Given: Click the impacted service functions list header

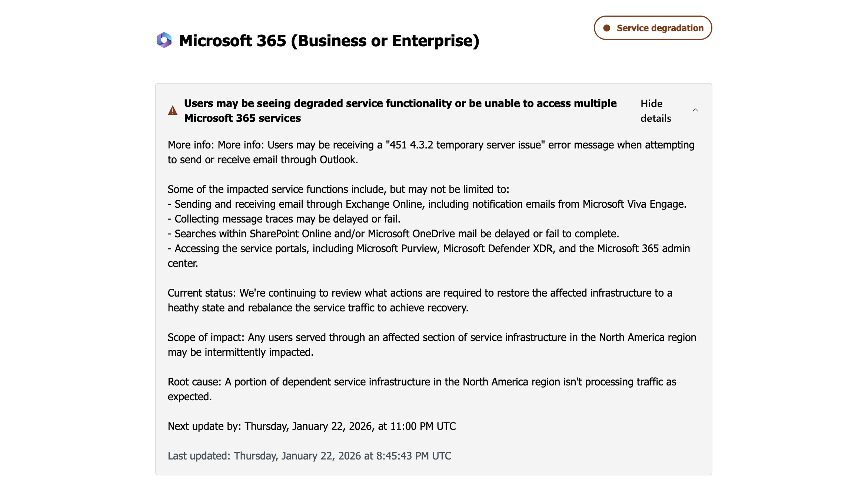Looking at the screenshot, I should pyautogui.click(x=338, y=189).
